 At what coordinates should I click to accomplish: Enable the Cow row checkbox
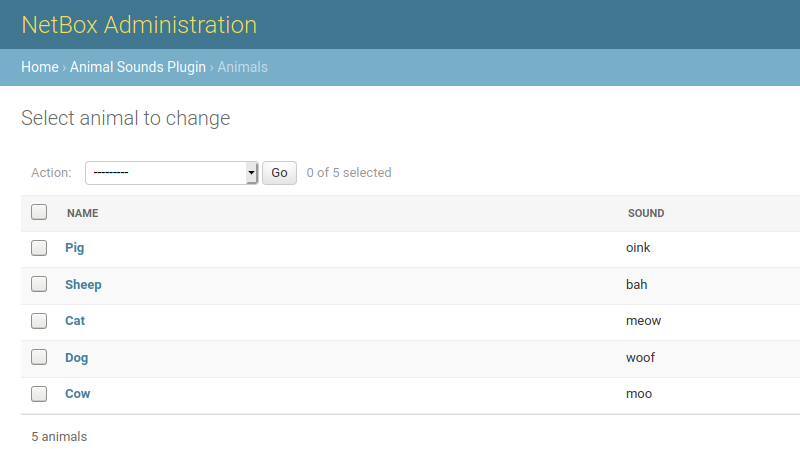[39, 394]
